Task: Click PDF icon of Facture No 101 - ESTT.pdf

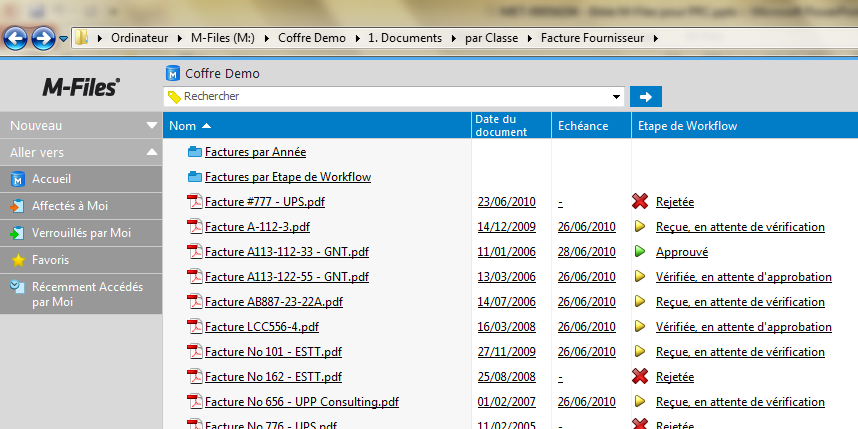Action: click(x=195, y=351)
